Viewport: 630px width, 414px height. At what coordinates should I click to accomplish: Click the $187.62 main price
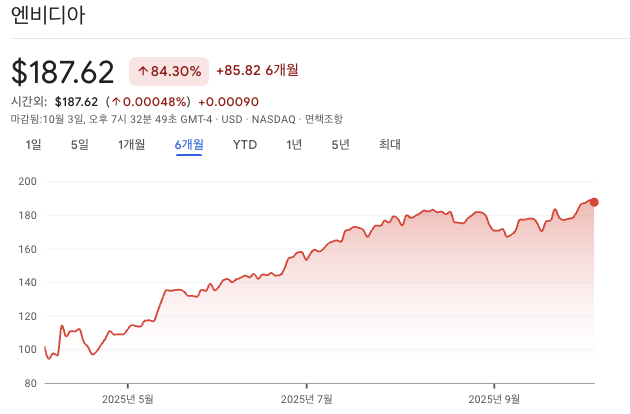[x=62, y=72]
